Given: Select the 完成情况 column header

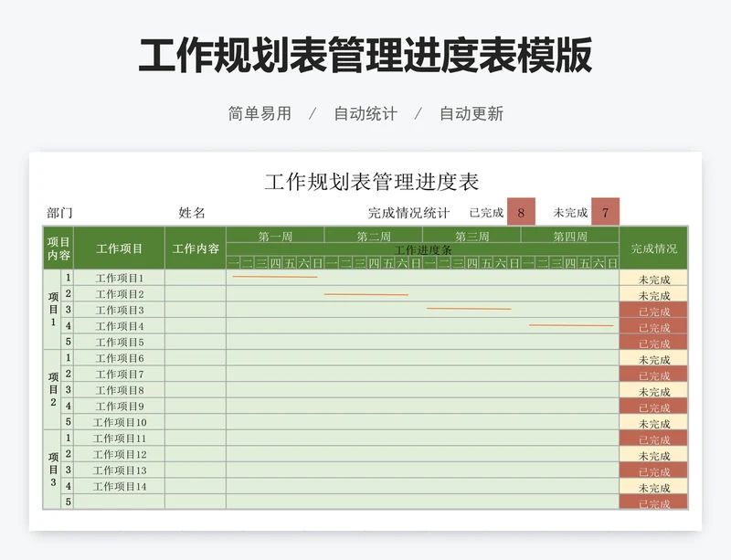Looking at the screenshot, I should pyautogui.click(x=653, y=248).
